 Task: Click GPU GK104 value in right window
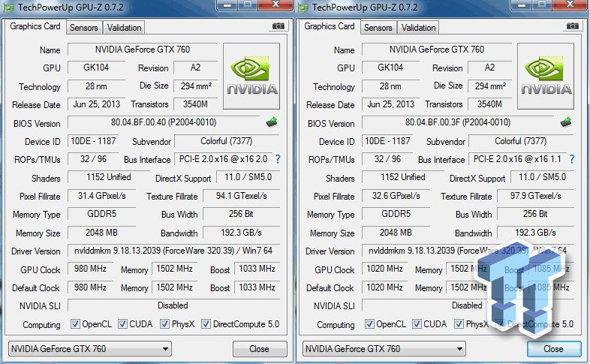click(390, 68)
